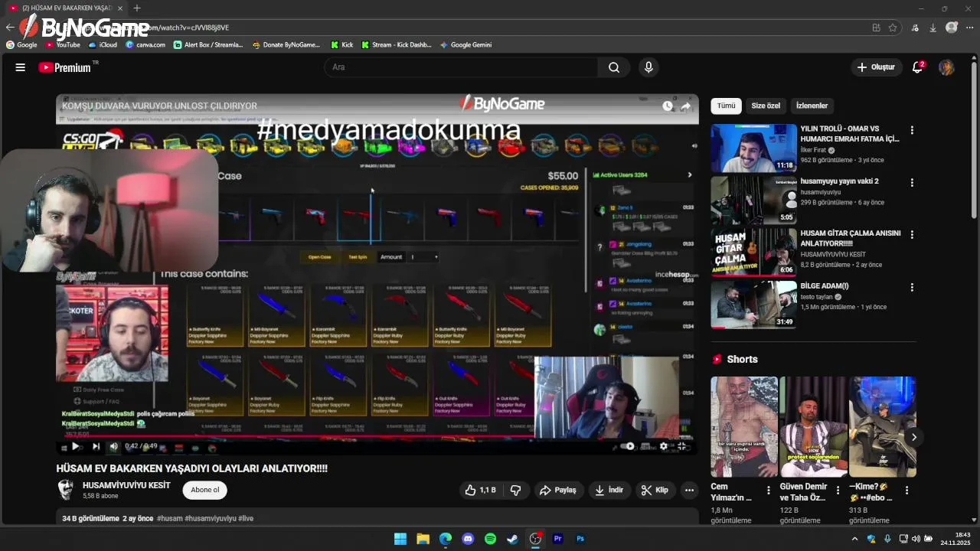
Task: Open player settings gear
Action: click(664, 446)
